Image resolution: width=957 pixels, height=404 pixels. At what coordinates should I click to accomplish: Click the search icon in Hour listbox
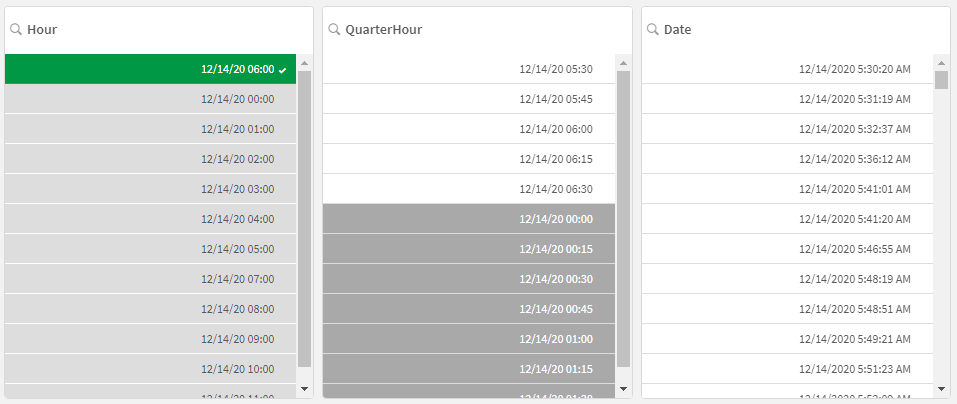[x=16, y=30]
